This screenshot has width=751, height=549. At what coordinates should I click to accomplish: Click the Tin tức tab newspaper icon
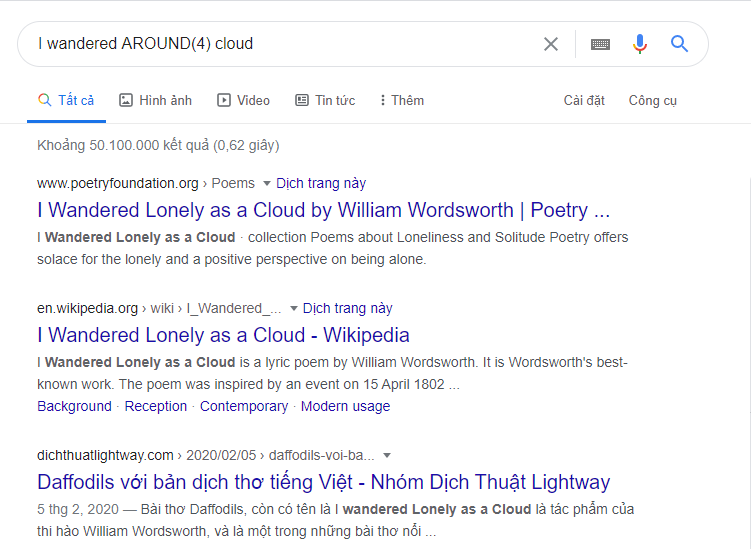[x=302, y=100]
